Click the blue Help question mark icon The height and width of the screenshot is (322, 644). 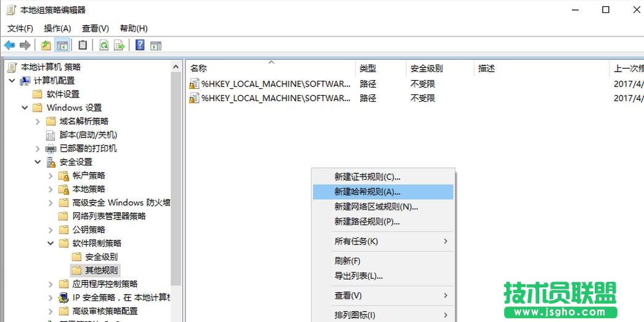pyautogui.click(x=140, y=45)
